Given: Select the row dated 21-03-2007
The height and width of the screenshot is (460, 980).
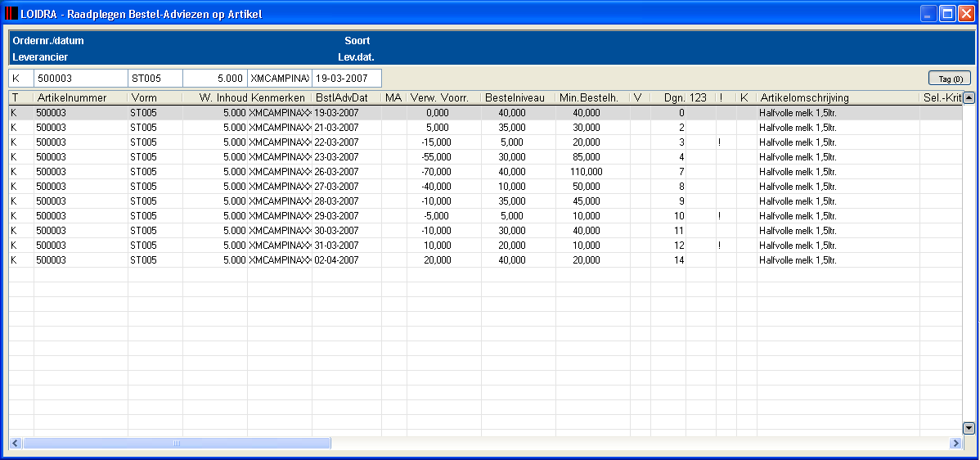Looking at the screenshot, I should pyautogui.click(x=485, y=128).
